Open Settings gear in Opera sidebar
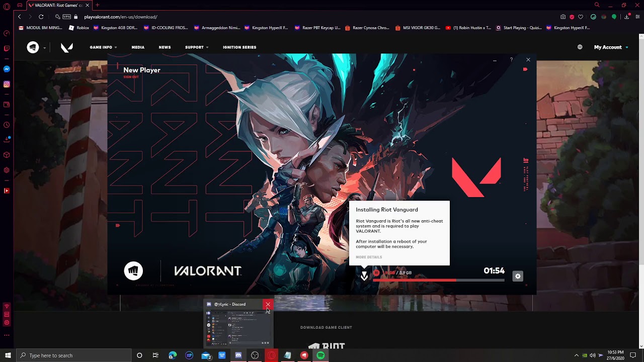Screen dimensions: 644x362 [7, 170]
